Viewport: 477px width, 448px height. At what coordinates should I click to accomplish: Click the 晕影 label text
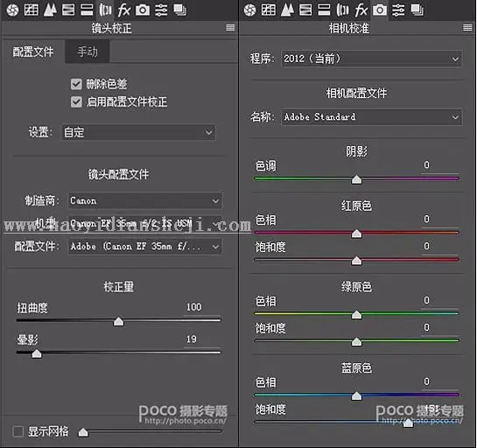pos(27,340)
